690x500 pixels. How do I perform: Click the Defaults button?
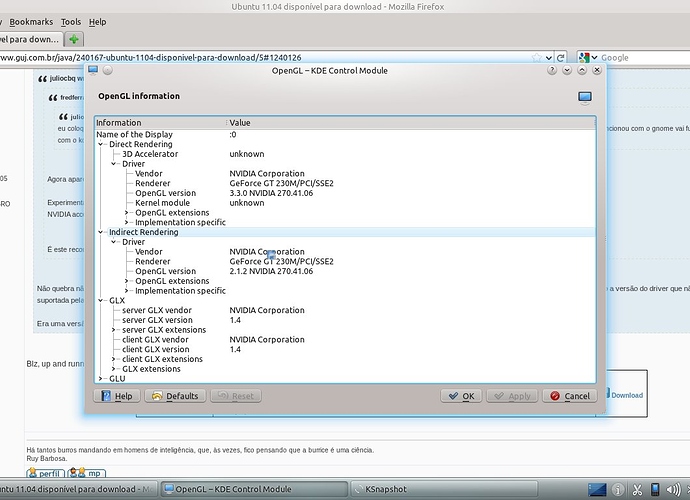[x=175, y=396]
